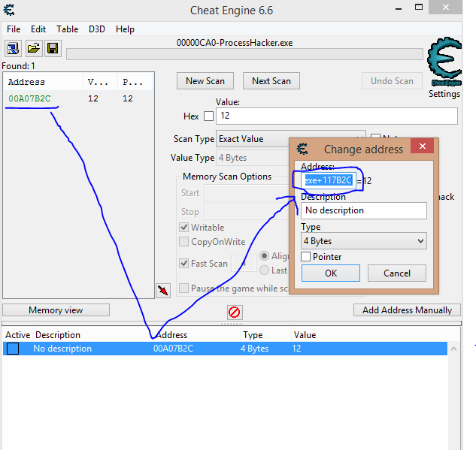Click the red arrow add-to-list icon
This screenshot has height=450, width=476.
point(163,290)
